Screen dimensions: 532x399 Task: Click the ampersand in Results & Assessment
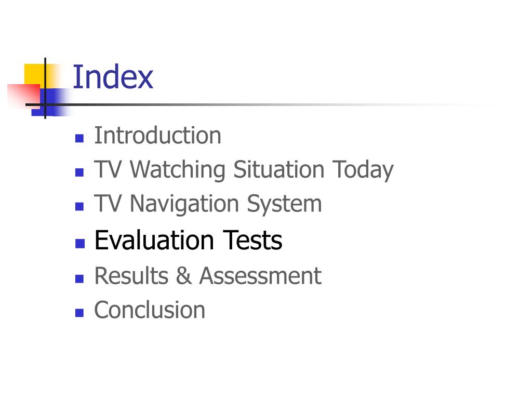[x=183, y=275]
